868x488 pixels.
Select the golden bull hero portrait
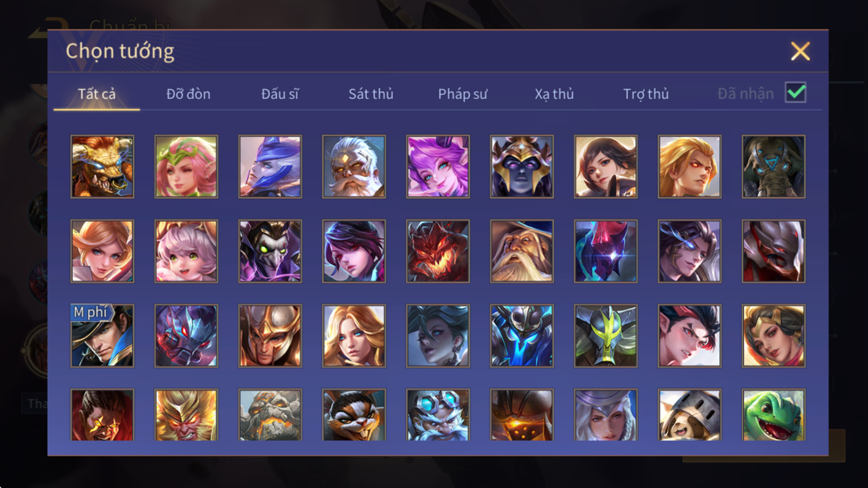click(x=102, y=166)
